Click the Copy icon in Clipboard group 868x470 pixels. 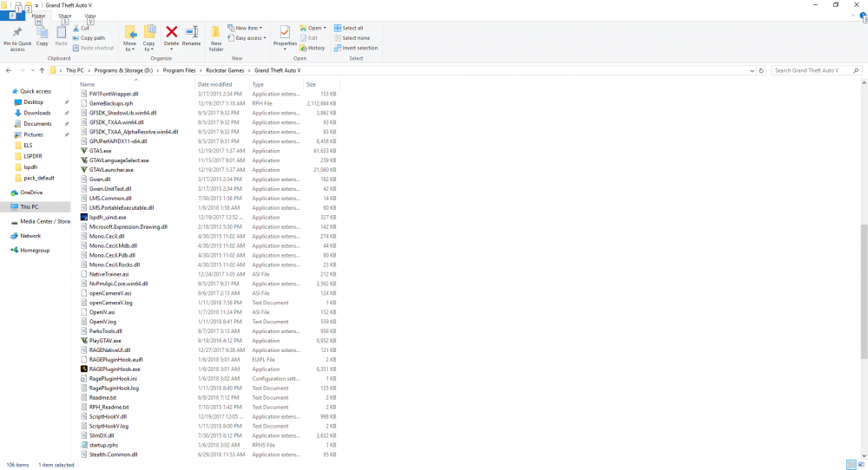42,33
